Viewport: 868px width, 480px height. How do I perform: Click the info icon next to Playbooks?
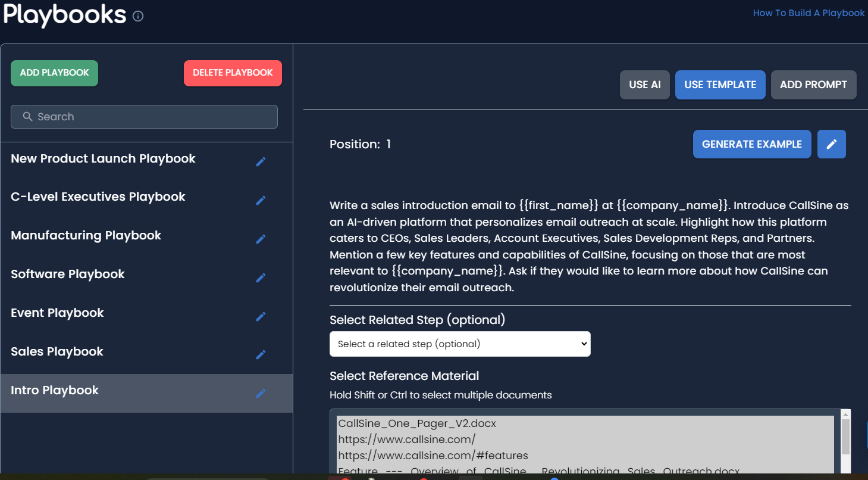click(138, 17)
